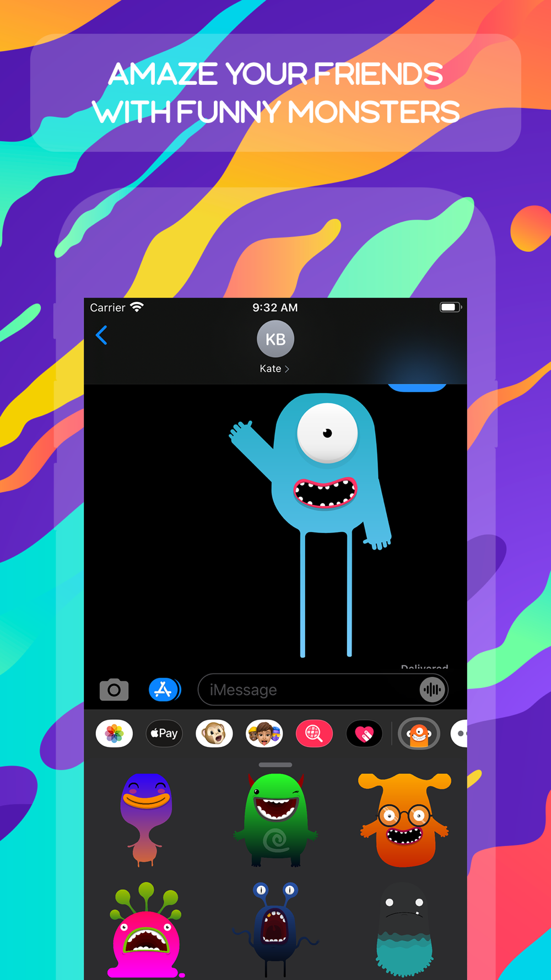
Task: Tap the sticker drawer grabber handle
Action: (275, 765)
